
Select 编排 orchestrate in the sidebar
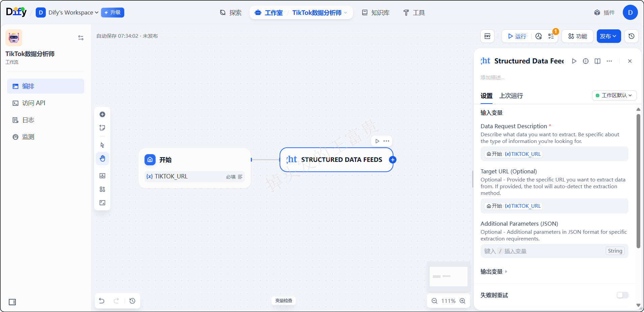coord(45,86)
